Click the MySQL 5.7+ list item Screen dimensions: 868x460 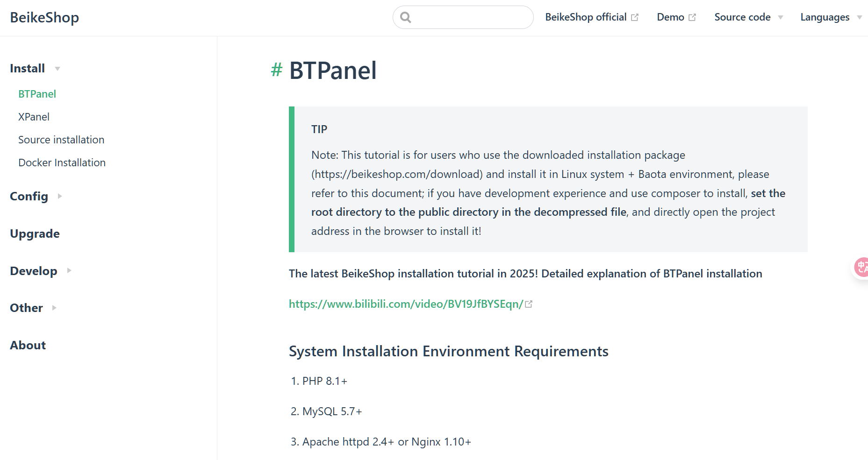pos(332,411)
